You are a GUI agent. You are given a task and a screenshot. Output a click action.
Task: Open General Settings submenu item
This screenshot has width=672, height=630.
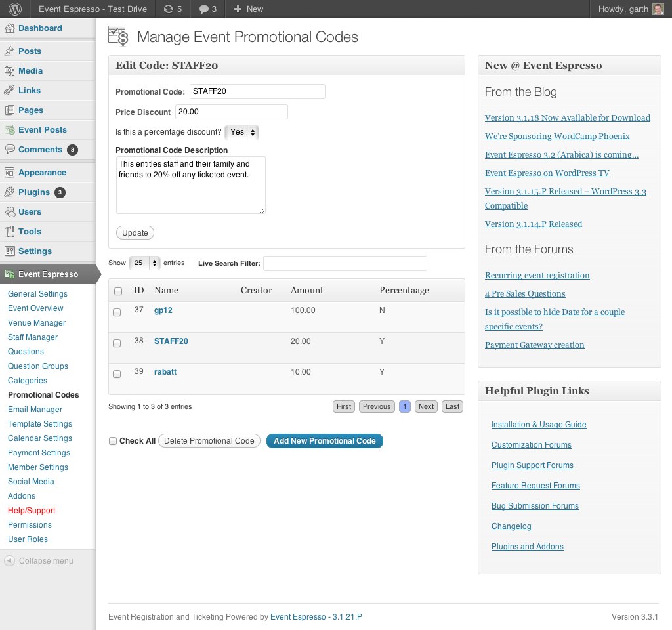(x=37, y=294)
